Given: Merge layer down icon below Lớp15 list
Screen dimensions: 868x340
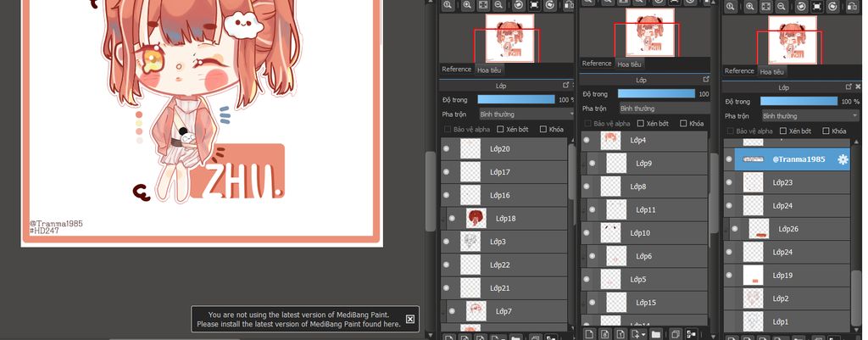Looking at the screenshot, I should [692, 334].
